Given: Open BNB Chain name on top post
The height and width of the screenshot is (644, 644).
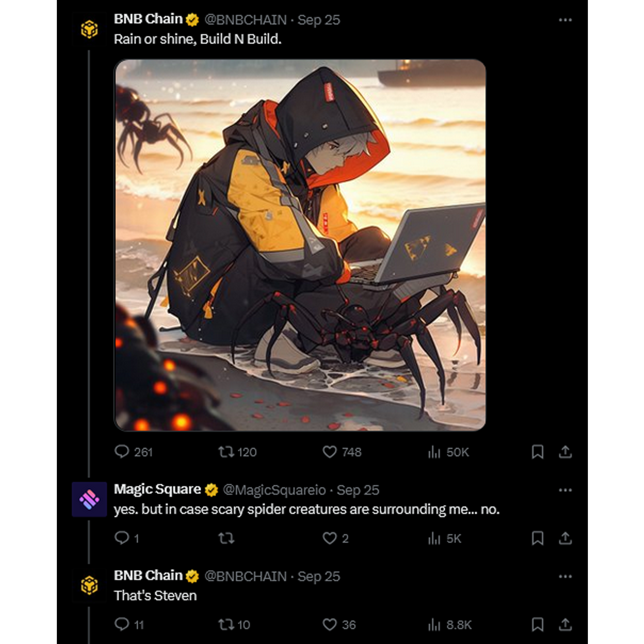Looking at the screenshot, I should pyautogui.click(x=148, y=19).
